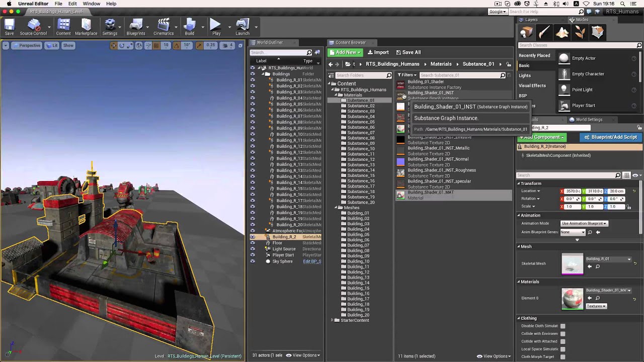
Task: Click the Import button in the Content Browser
Action: [x=378, y=52]
